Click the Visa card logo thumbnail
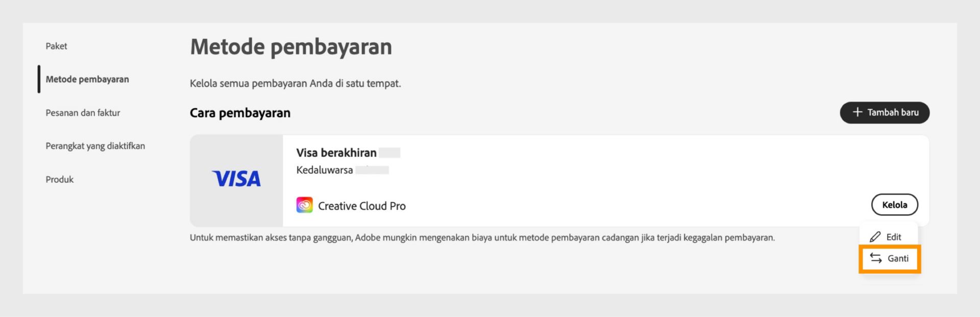This screenshot has width=980, height=317. click(236, 180)
